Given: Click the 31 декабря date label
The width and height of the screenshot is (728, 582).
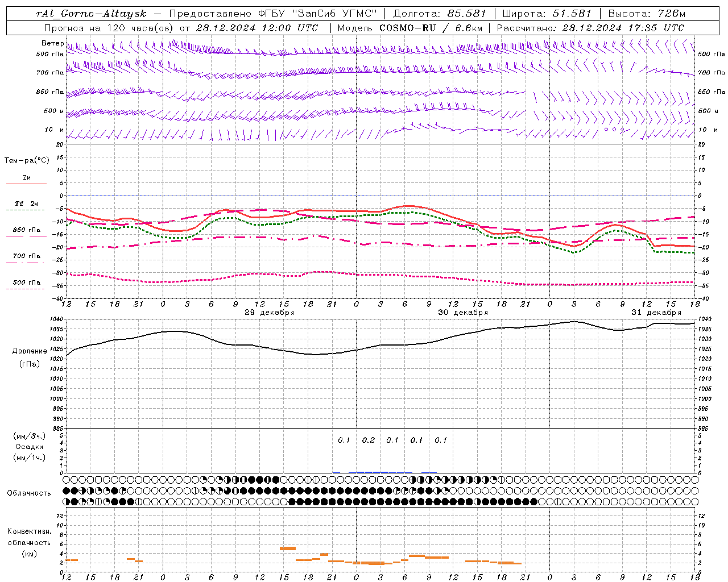Looking at the screenshot, I should 656,313.
